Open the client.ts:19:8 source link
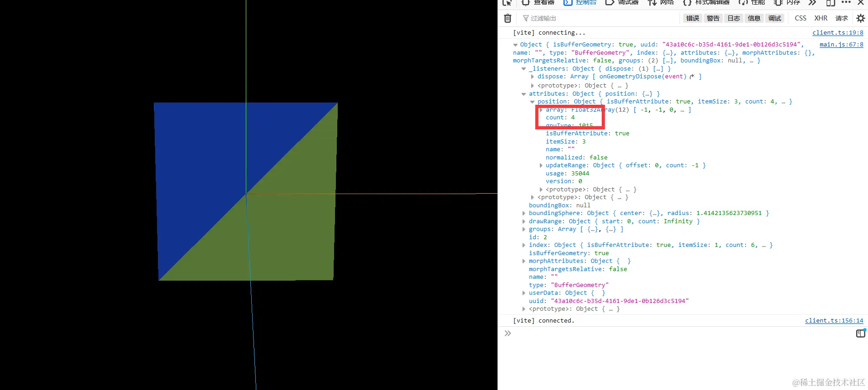868x390 pixels. (838, 33)
